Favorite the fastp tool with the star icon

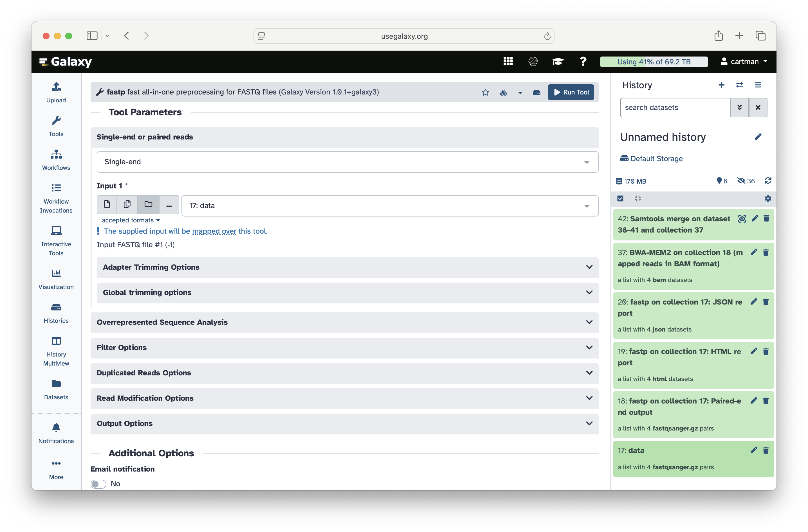coord(485,92)
